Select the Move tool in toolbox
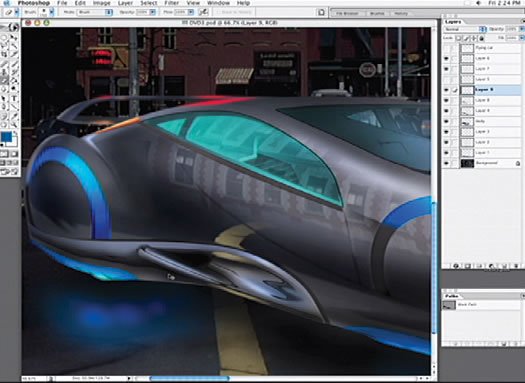The width and height of the screenshot is (525, 383). point(14,37)
